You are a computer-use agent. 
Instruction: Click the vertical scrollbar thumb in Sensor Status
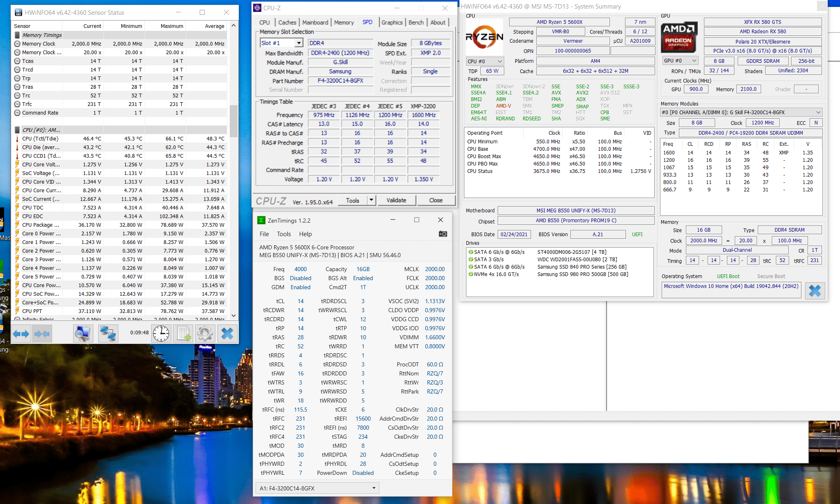click(x=233, y=121)
